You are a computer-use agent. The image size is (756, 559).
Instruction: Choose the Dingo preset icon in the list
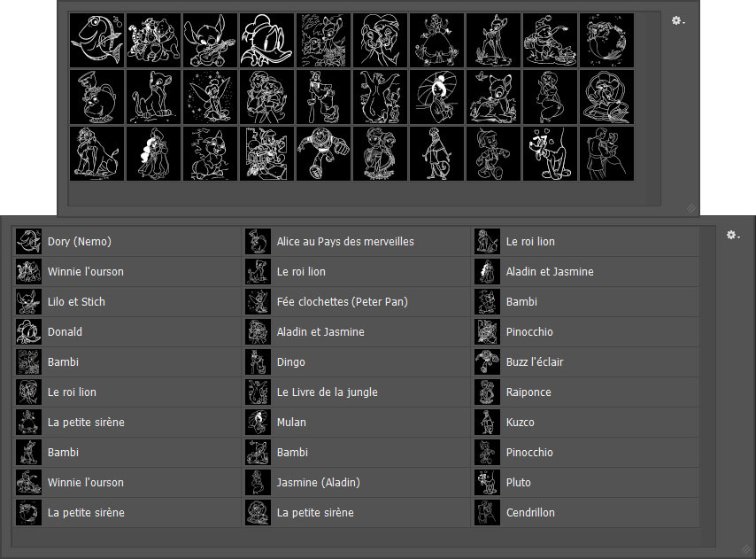pos(258,362)
